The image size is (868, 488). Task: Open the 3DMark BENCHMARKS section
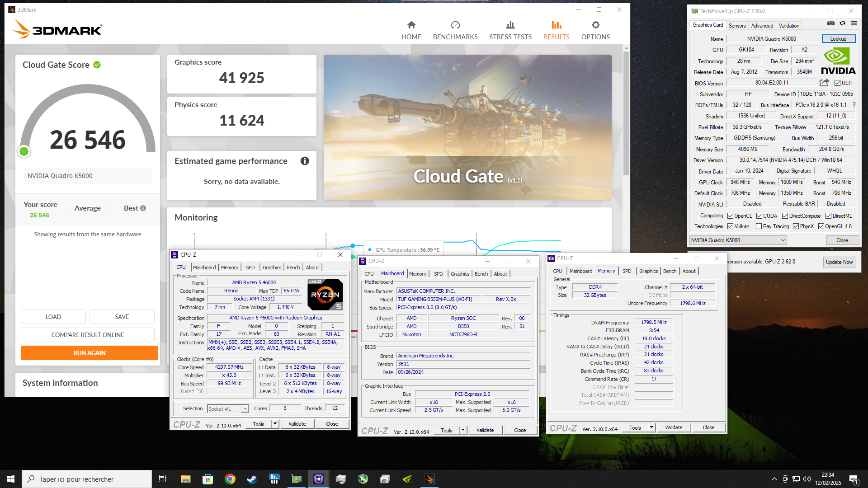coord(455,30)
